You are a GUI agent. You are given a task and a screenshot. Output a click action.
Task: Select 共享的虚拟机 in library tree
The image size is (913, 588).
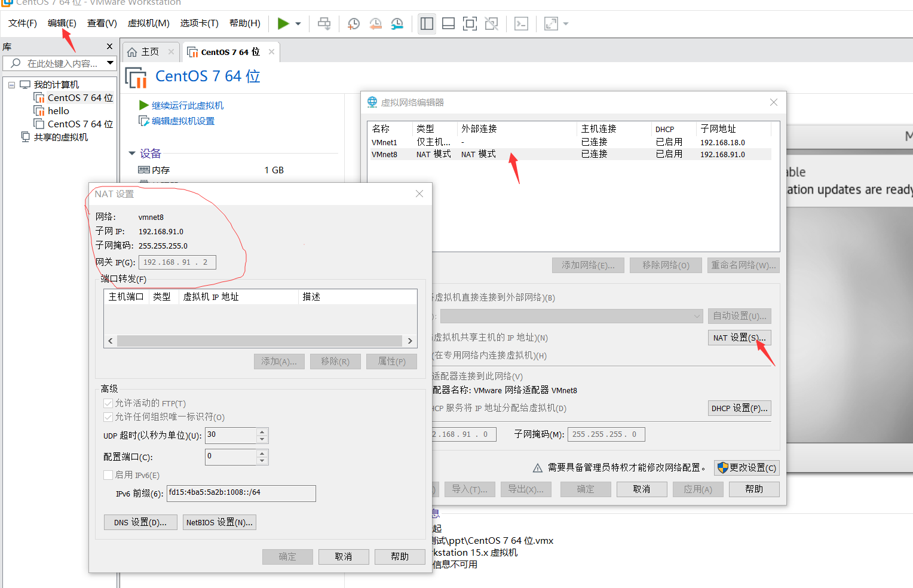click(x=61, y=137)
